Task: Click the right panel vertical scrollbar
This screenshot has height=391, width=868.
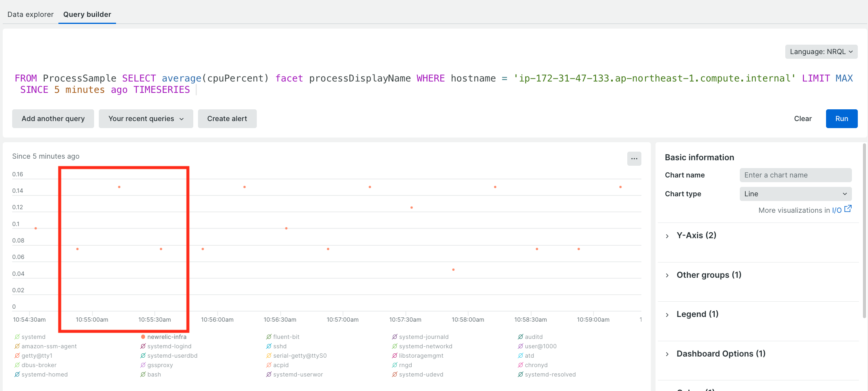Action: (864, 231)
